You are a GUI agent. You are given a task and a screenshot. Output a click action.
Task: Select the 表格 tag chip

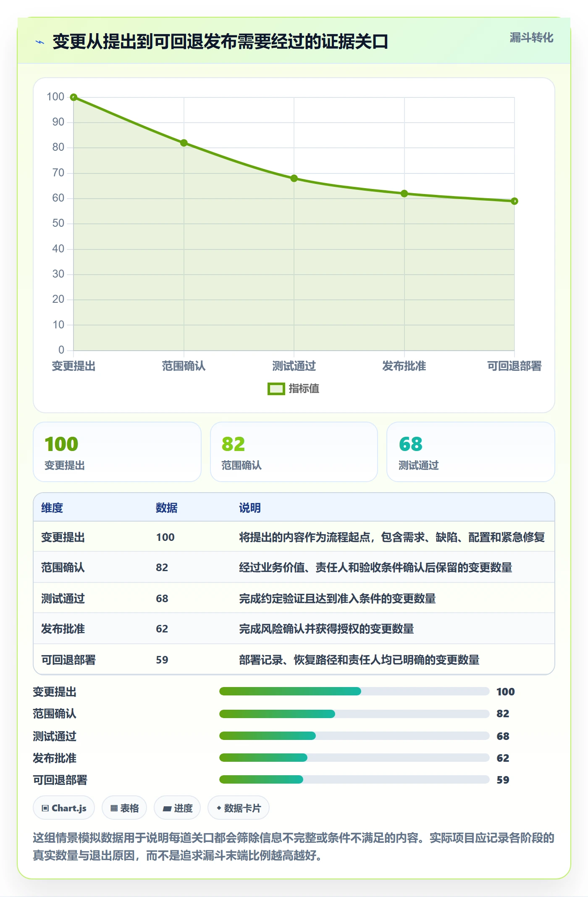124,808
